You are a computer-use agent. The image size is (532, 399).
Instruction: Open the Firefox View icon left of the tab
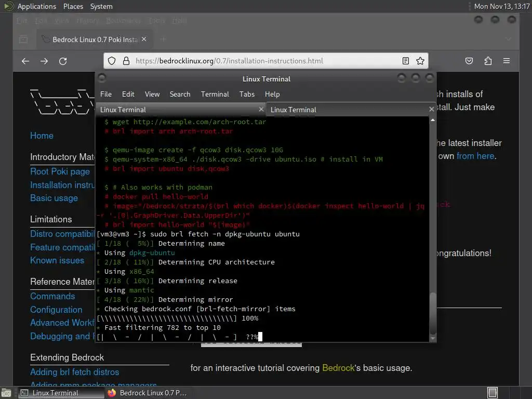pyautogui.click(x=23, y=39)
